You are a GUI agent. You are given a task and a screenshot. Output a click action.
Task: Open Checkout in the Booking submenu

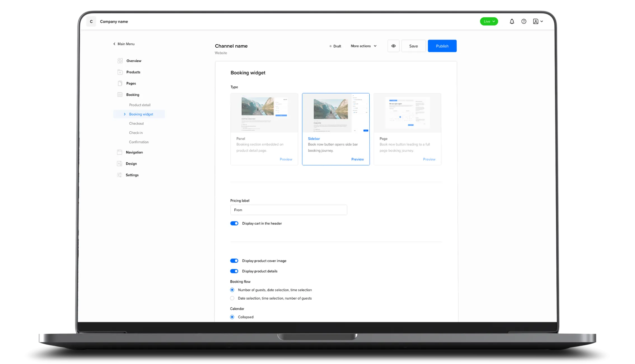(136, 123)
